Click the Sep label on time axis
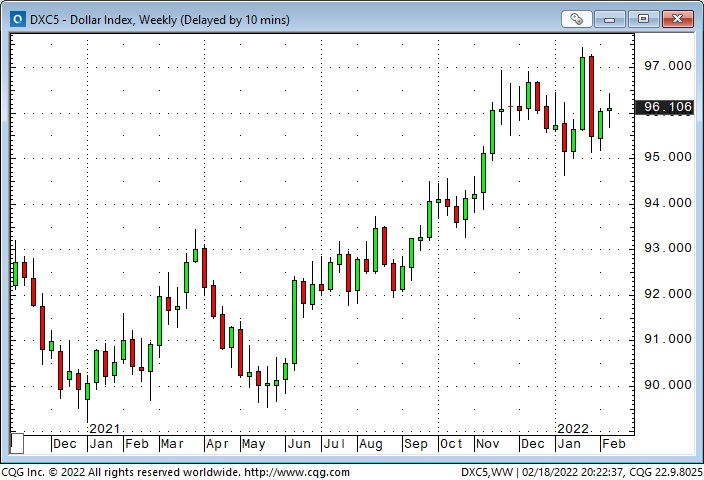The width and height of the screenshot is (704, 480). point(416,444)
